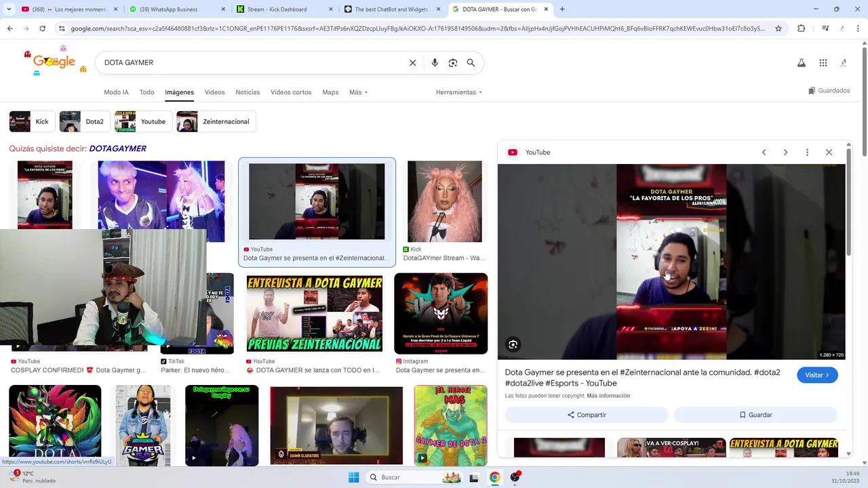Viewport: 868px width, 488px height.
Task: Open the pink wig Kick stream thumbnail
Action: [444, 201]
